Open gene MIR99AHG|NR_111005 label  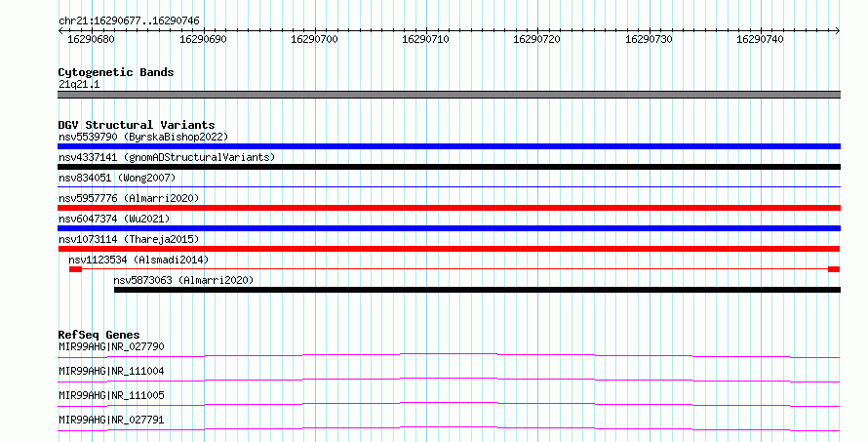coord(111,395)
